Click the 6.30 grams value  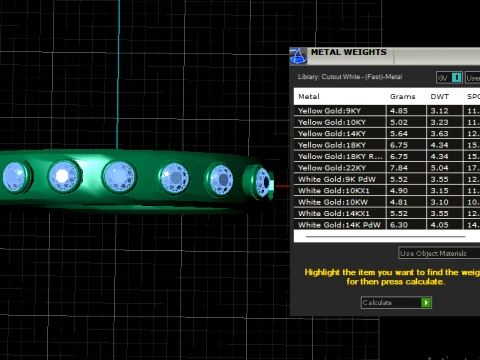click(x=399, y=225)
